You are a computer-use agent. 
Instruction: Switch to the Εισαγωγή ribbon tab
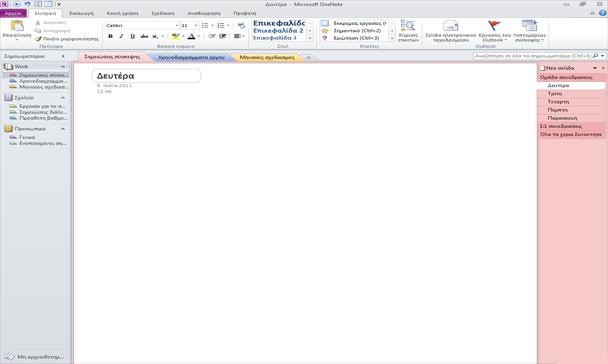tap(81, 13)
